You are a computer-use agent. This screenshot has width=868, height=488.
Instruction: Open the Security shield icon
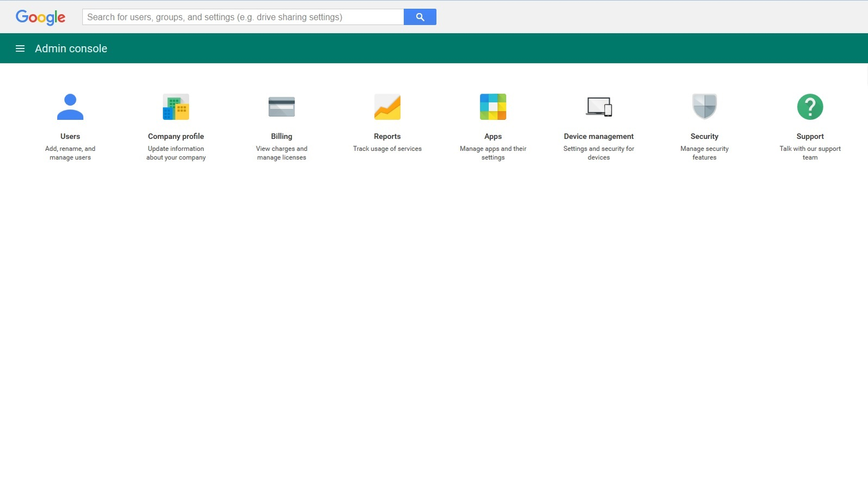[x=704, y=106]
